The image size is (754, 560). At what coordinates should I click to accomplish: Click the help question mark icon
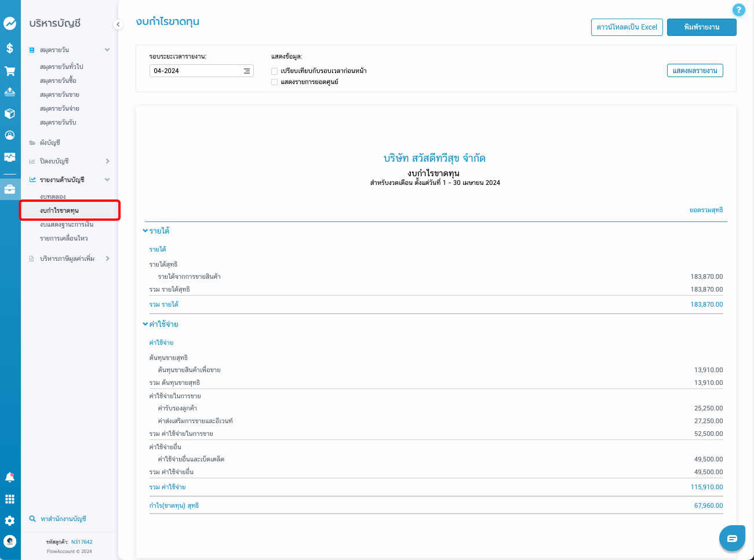click(x=738, y=10)
